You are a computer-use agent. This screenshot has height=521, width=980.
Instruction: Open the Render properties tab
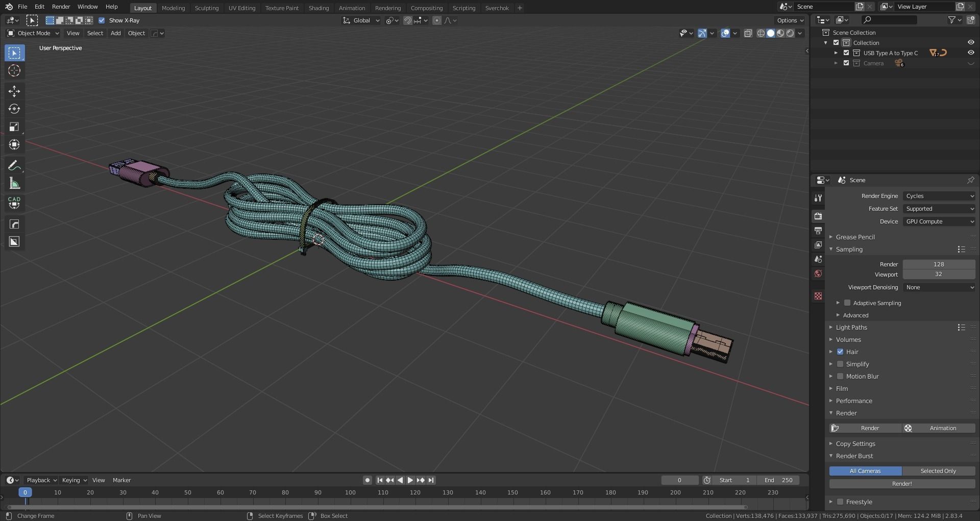pyautogui.click(x=818, y=216)
